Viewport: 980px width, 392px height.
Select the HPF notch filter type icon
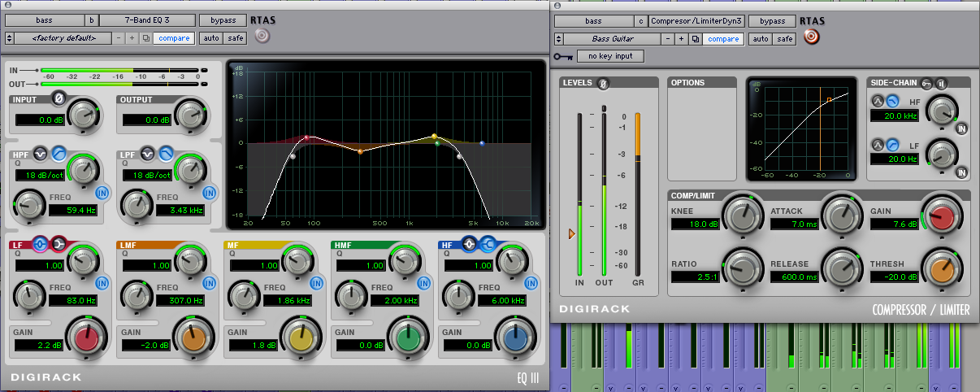[41, 153]
